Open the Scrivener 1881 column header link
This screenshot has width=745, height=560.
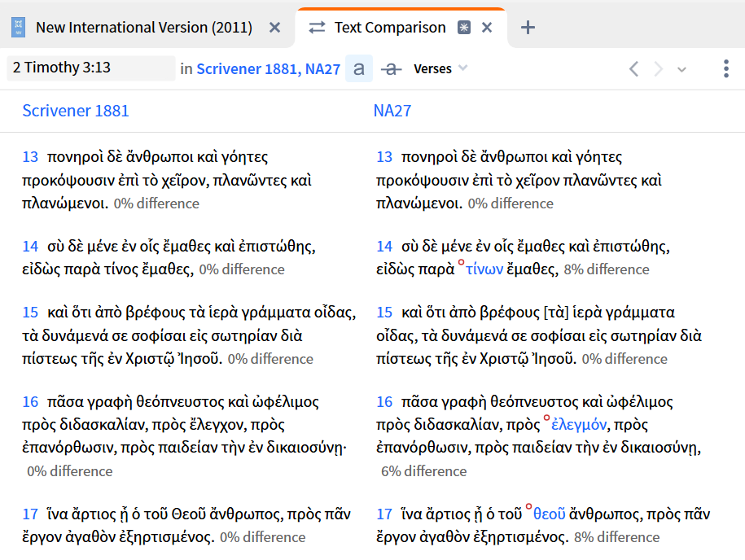tap(76, 111)
